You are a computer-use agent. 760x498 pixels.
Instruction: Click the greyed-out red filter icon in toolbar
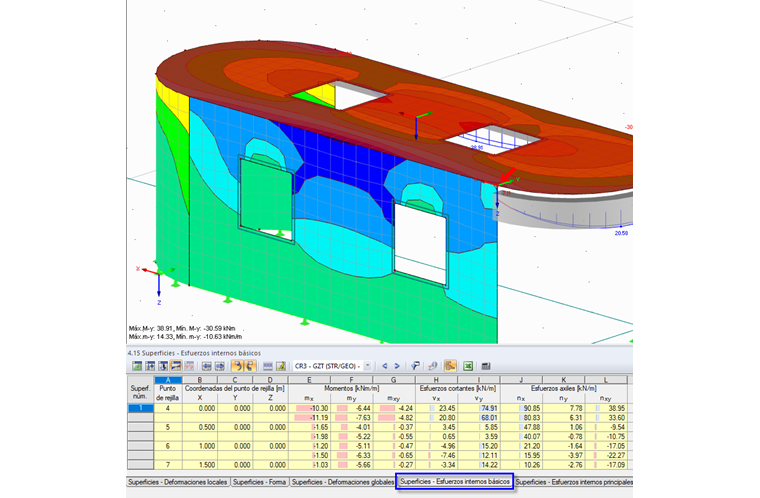pyautogui.click(x=189, y=366)
